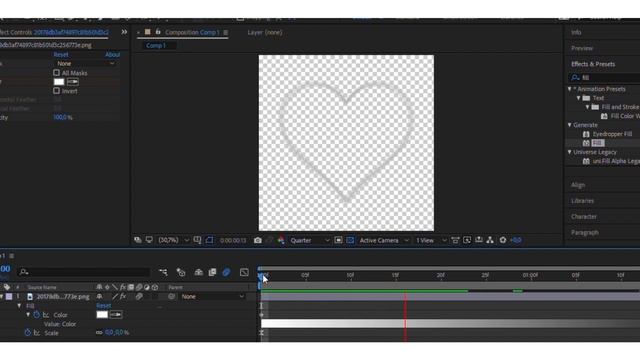Collapse the Generate effects category
The image size is (640, 360).
point(570,125)
